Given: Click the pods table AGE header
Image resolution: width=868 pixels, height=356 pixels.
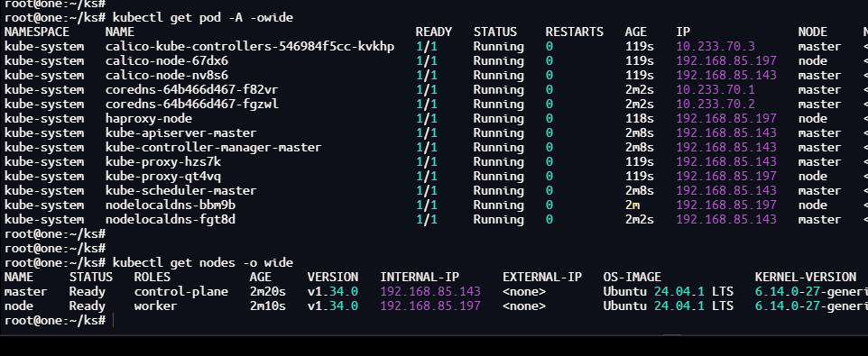Looking at the screenshot, I should coord(635,32).
